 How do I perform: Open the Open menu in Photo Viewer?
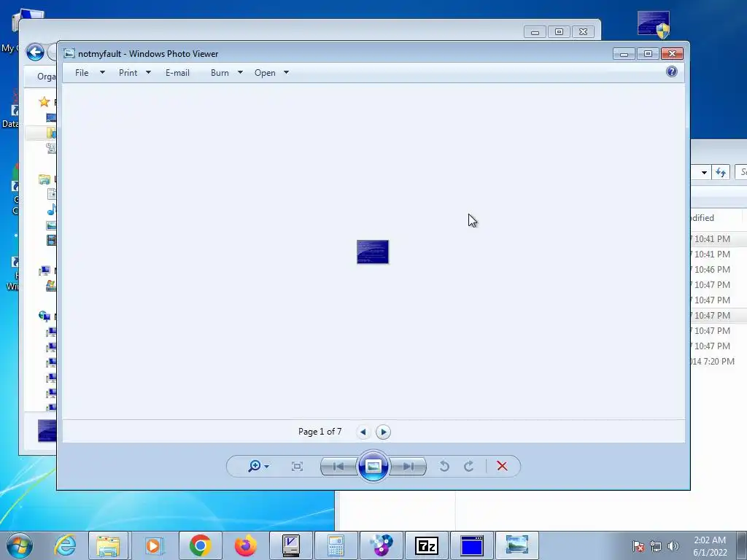[x=265, y=73]
